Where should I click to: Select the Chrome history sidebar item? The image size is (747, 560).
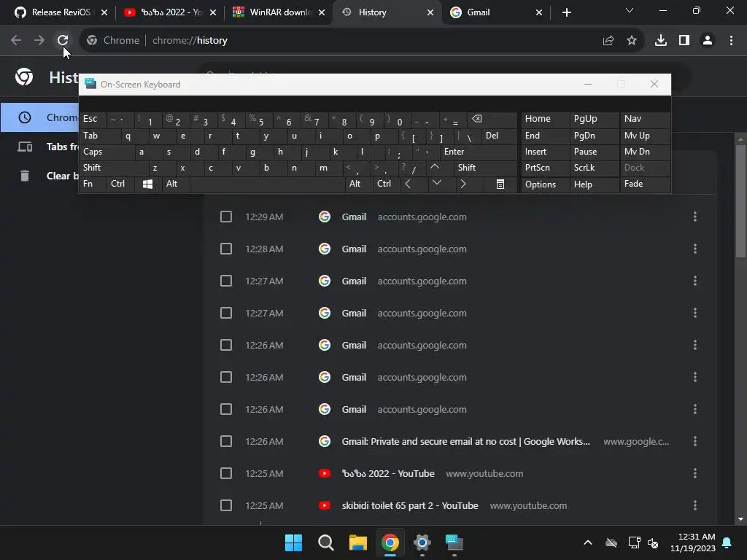pos(40,117)
